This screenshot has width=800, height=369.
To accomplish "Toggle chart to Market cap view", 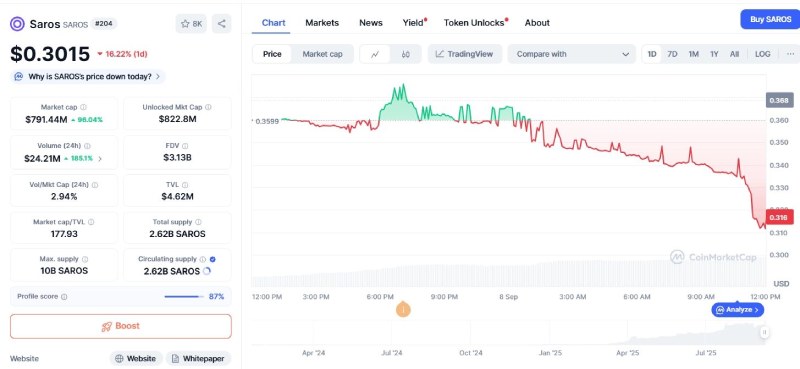I will coord(322,54).
